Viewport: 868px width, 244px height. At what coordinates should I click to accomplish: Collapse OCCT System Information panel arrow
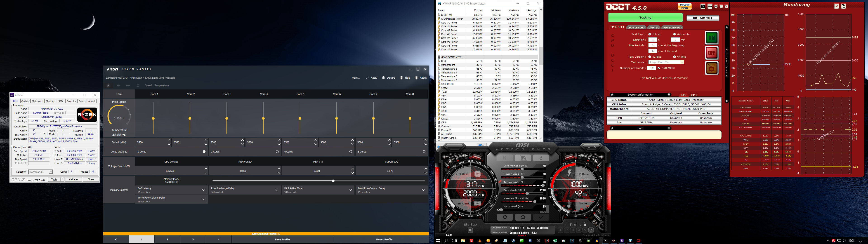pos(669,95)
